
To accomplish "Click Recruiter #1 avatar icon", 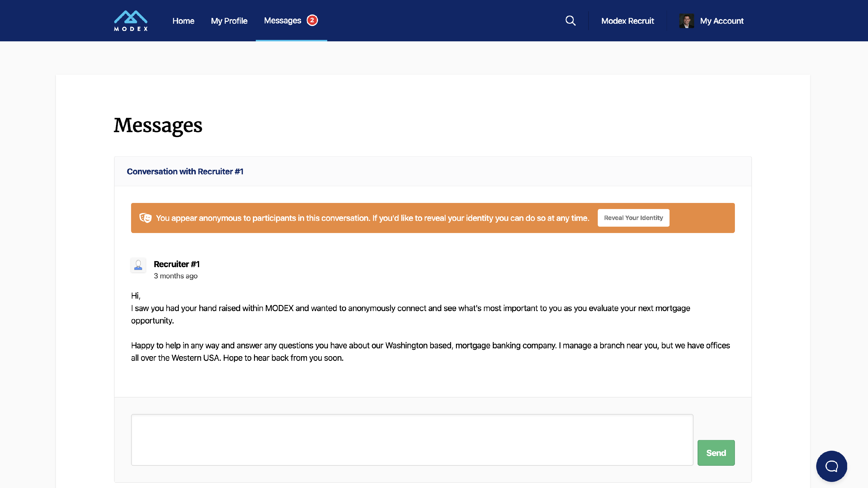I will click(138, 265).
